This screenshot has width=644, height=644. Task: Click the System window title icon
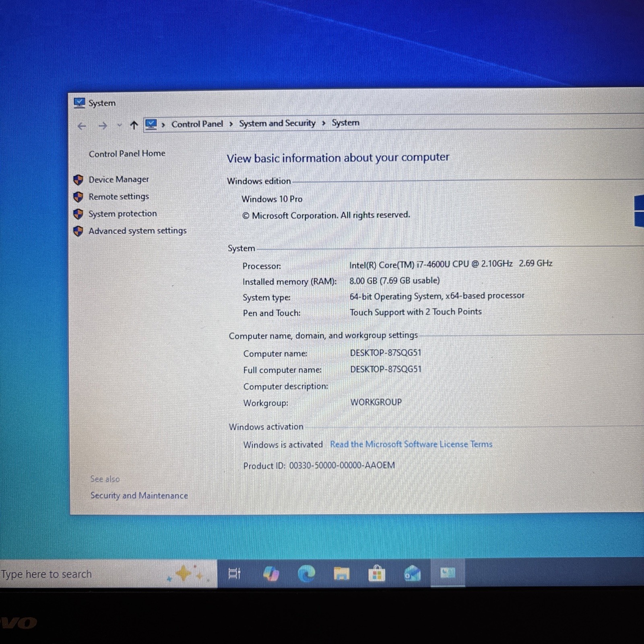coord(79,103)
